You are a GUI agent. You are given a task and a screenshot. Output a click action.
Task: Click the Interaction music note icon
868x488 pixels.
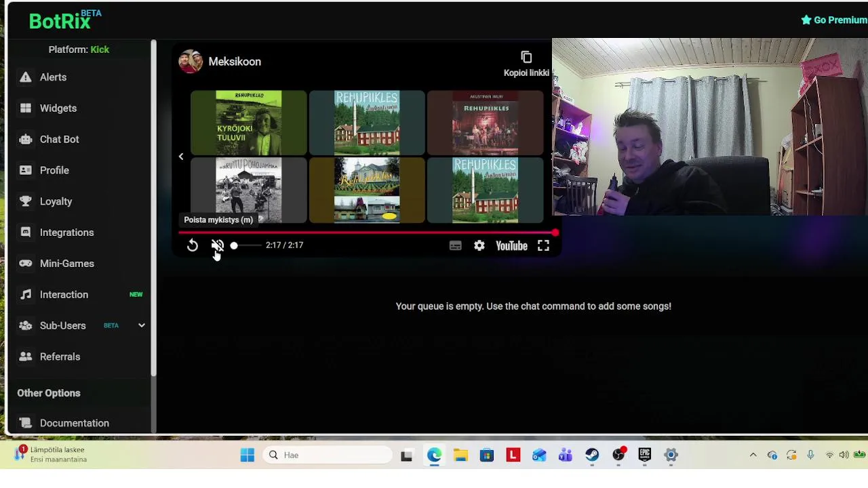click(x=25, y=295)
